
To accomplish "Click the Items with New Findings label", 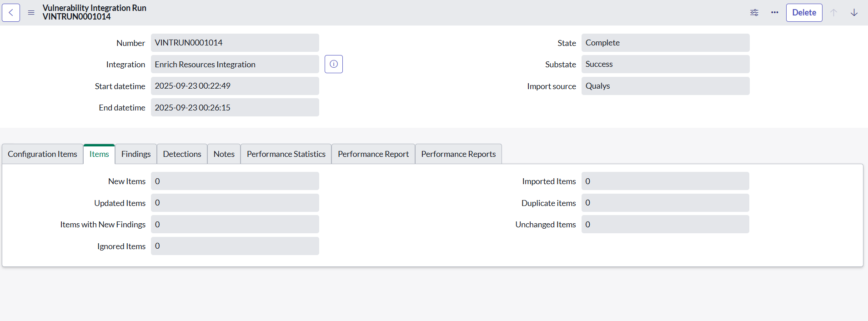I will point(103,225).
